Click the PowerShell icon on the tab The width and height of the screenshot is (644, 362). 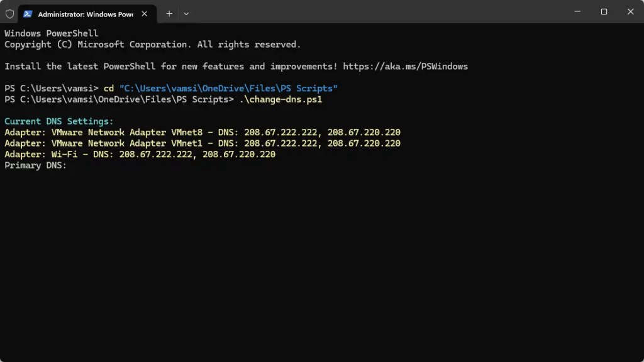[x=28, y=14]
